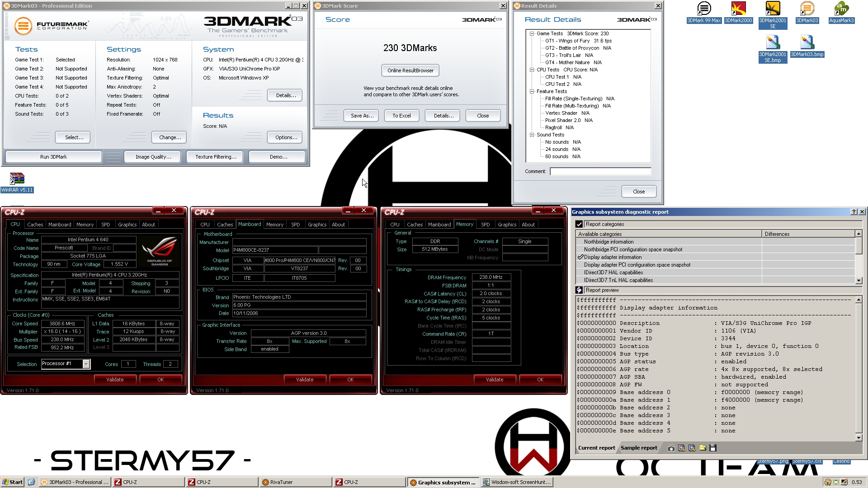
Task: Open the AquaMark3 desktop shortcut
Action: [x=841, y=12]
